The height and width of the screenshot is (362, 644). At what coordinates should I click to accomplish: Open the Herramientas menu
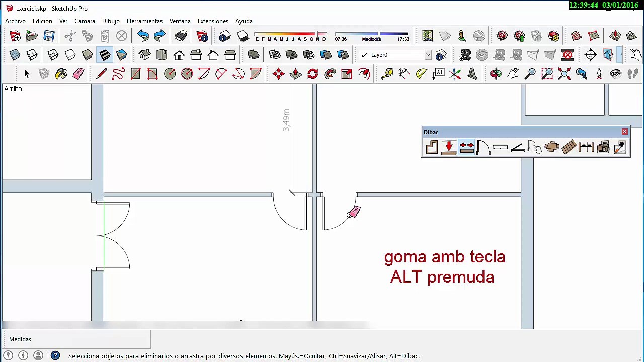click(x=144, y=21)
